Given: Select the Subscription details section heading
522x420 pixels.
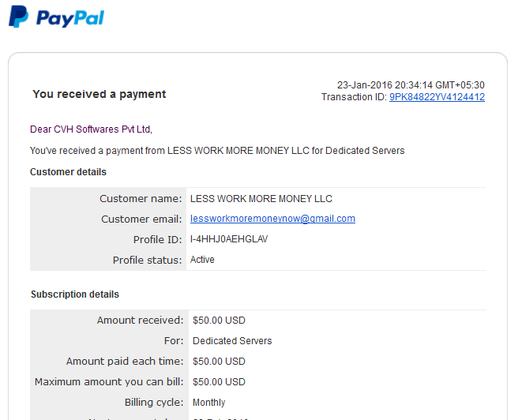Looking at the screenshot, I should click(75, 294).
